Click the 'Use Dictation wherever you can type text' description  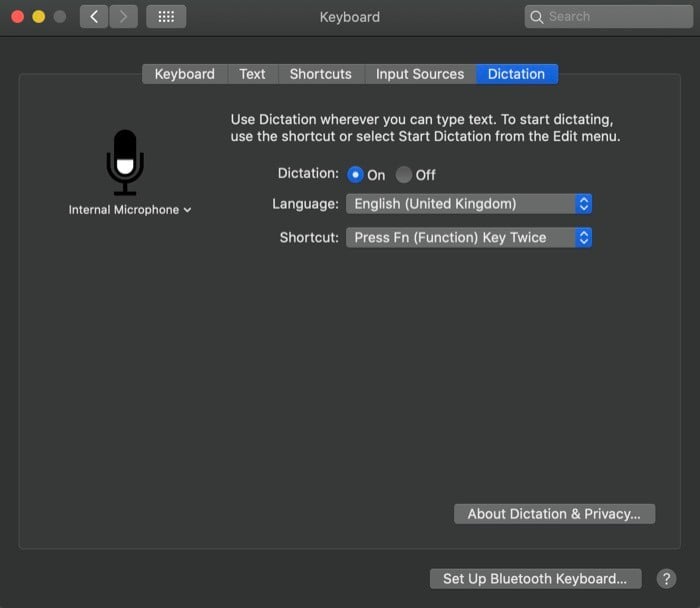coord(425,128)
